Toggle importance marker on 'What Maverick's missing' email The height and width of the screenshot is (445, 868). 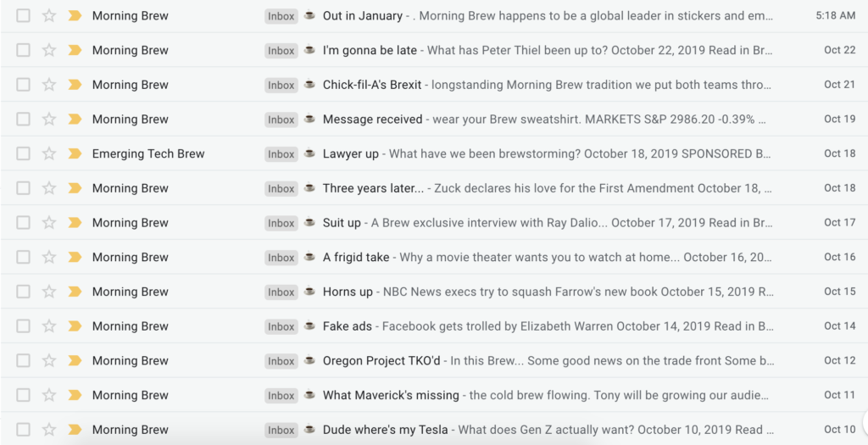75,395
